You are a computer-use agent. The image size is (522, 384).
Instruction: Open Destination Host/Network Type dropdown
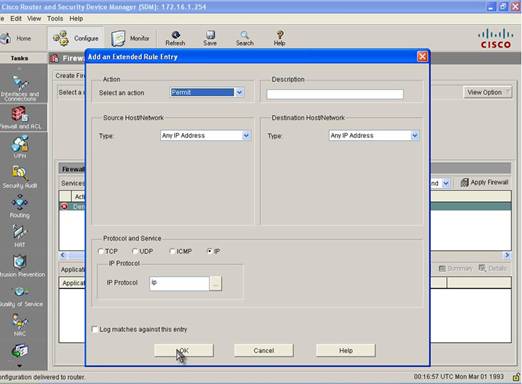[414, 136]
